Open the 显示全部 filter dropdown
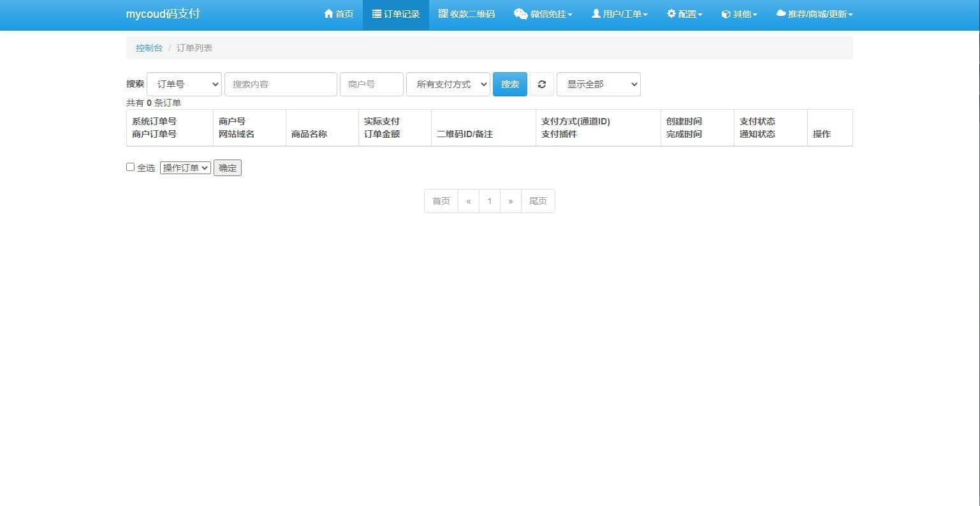Screen dimensions: 980x506 tap(598, 84)
